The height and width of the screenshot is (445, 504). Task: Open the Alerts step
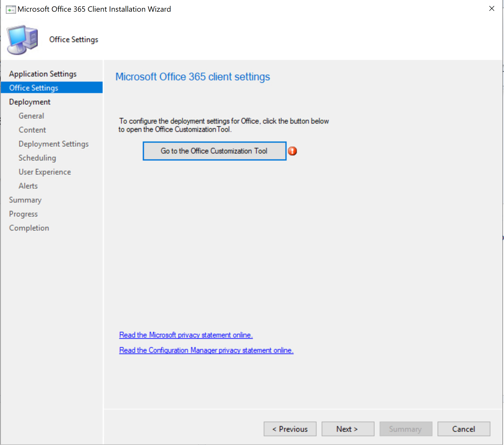(28, 186)
